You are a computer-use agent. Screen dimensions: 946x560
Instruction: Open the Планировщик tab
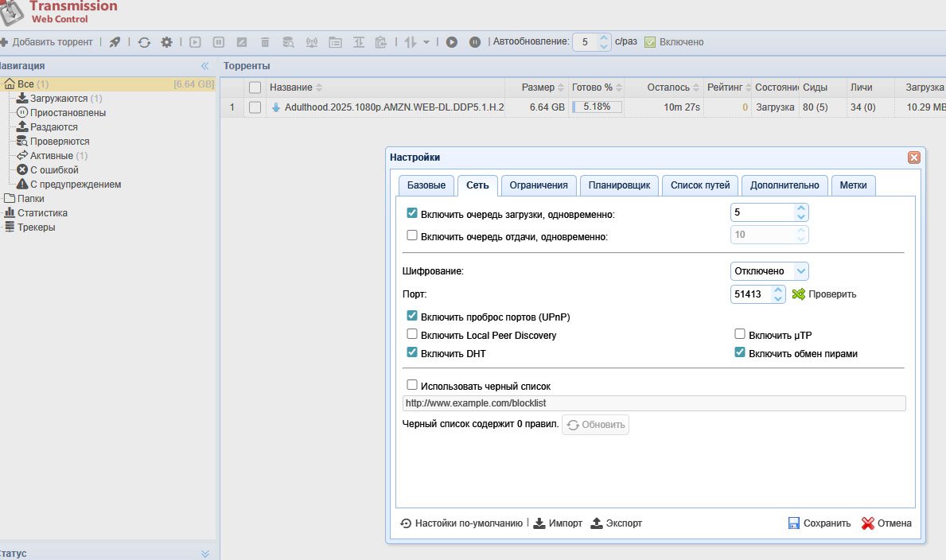(619, 185)
